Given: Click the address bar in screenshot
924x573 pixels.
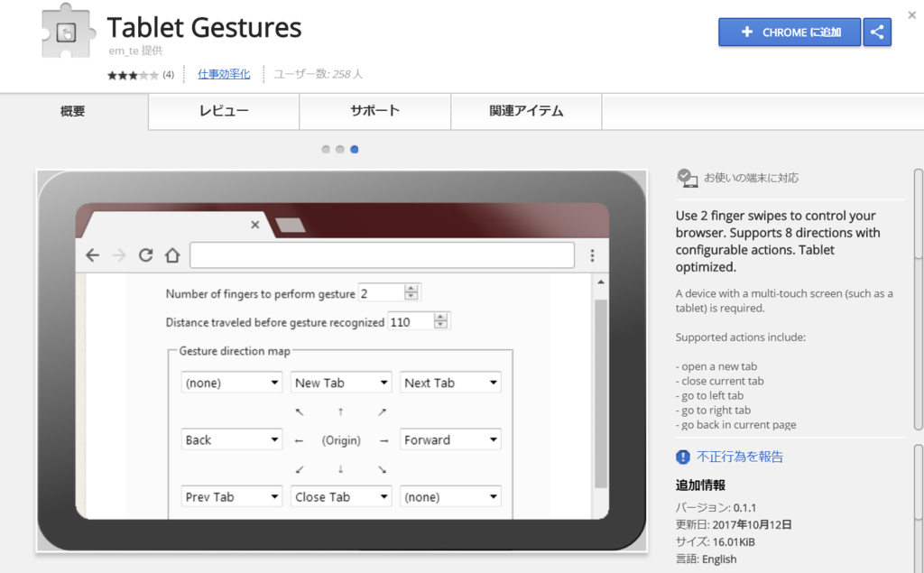Looking at the screenshot, I should pyautogui.click(x=382, y=255).
